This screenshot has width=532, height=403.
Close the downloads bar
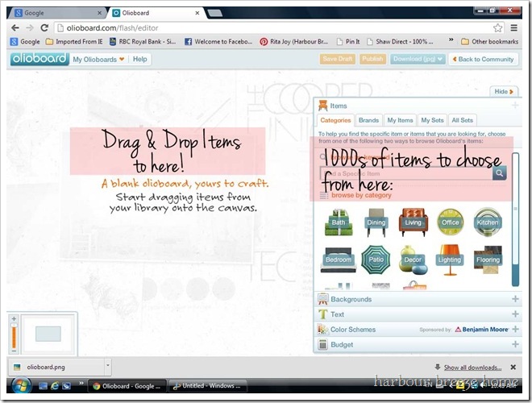pos(513,367)
